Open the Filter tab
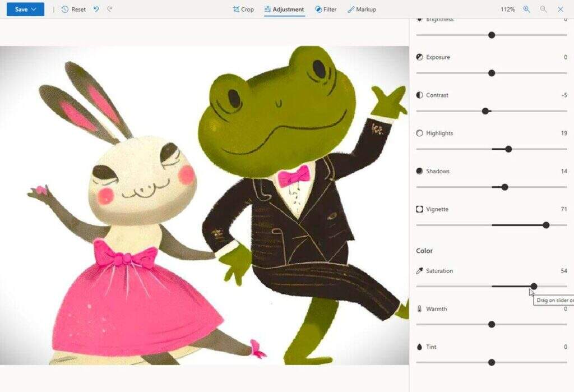The image size is (574, 392). tap(326, 9)
